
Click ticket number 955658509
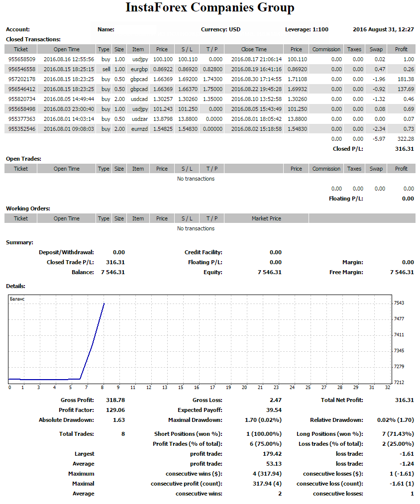pos(22,60)
